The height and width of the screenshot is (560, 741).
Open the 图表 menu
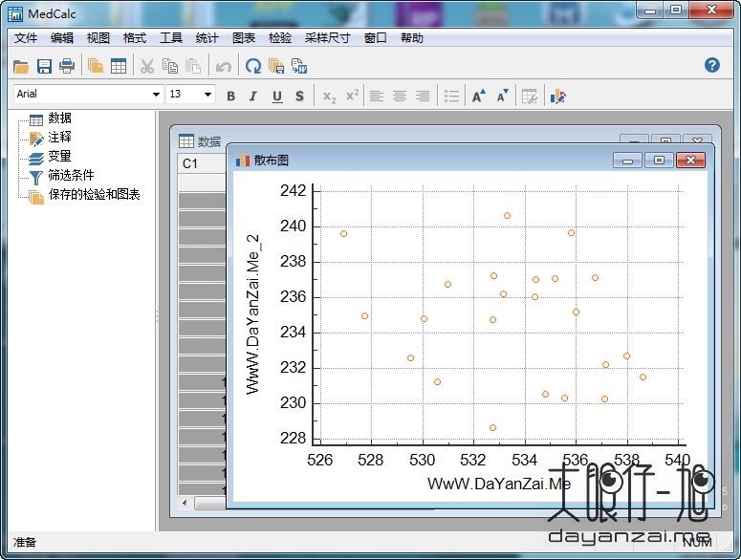coord(244,38)
